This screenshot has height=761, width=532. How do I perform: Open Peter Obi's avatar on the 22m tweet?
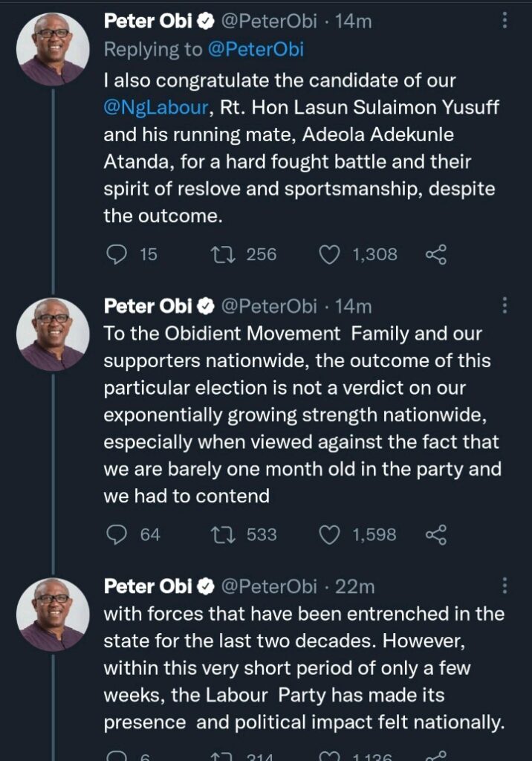point(53,614)
